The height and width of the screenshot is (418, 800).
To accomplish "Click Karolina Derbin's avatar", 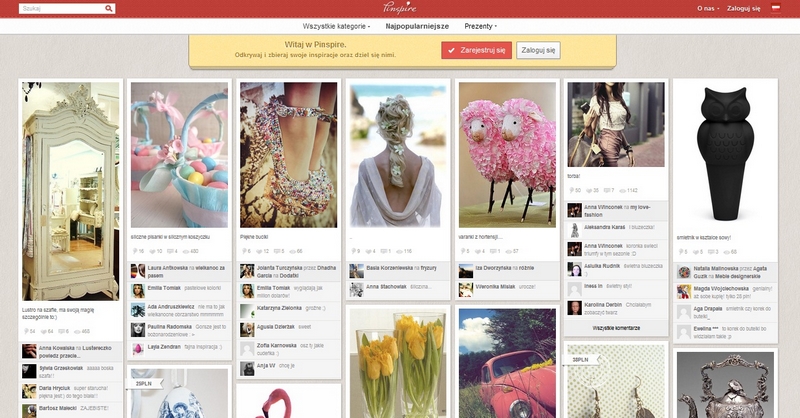I will [574, 308].
